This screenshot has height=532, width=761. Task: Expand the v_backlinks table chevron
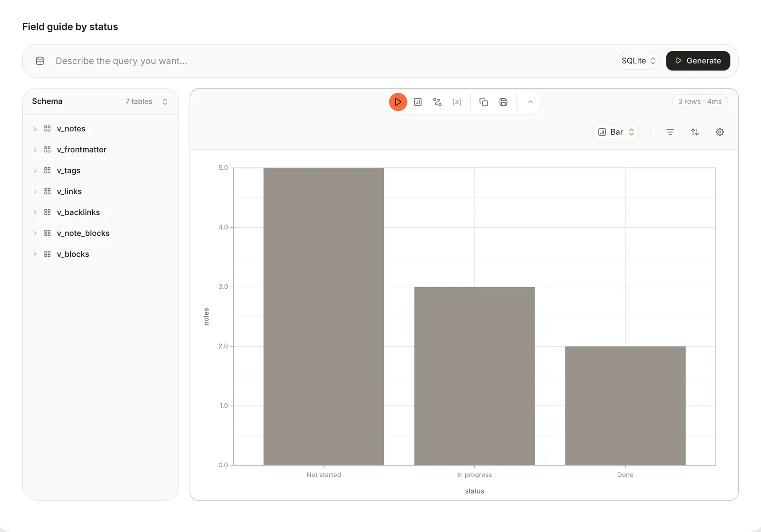pos(35,213)
